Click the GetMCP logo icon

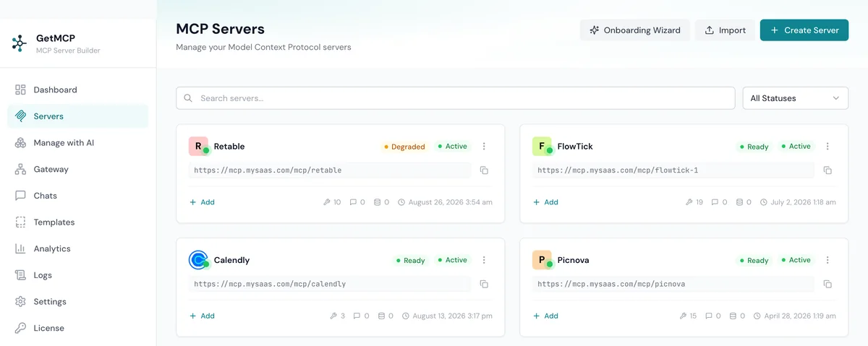coord(19,43)
